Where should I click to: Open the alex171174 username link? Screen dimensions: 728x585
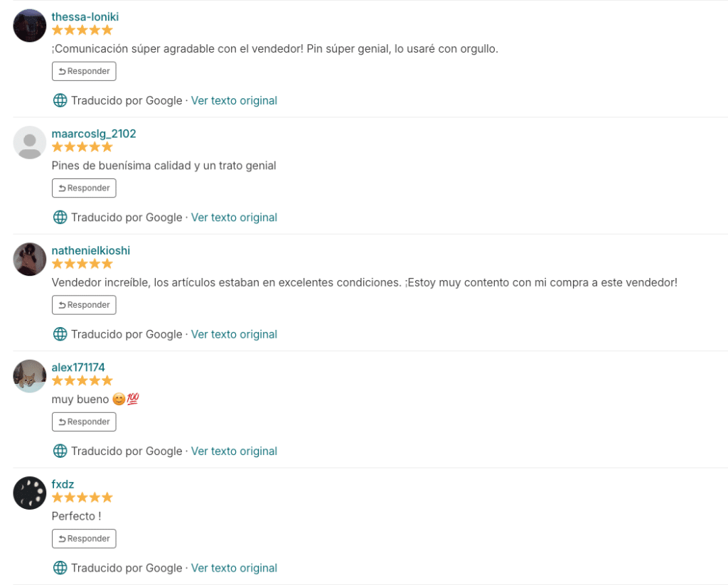pyautogui.click(x=78, y=367)
